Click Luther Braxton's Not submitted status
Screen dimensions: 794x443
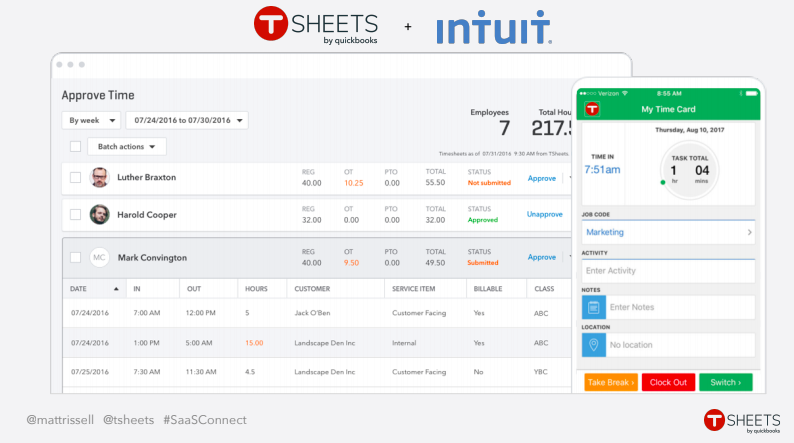tap(489, 183)
